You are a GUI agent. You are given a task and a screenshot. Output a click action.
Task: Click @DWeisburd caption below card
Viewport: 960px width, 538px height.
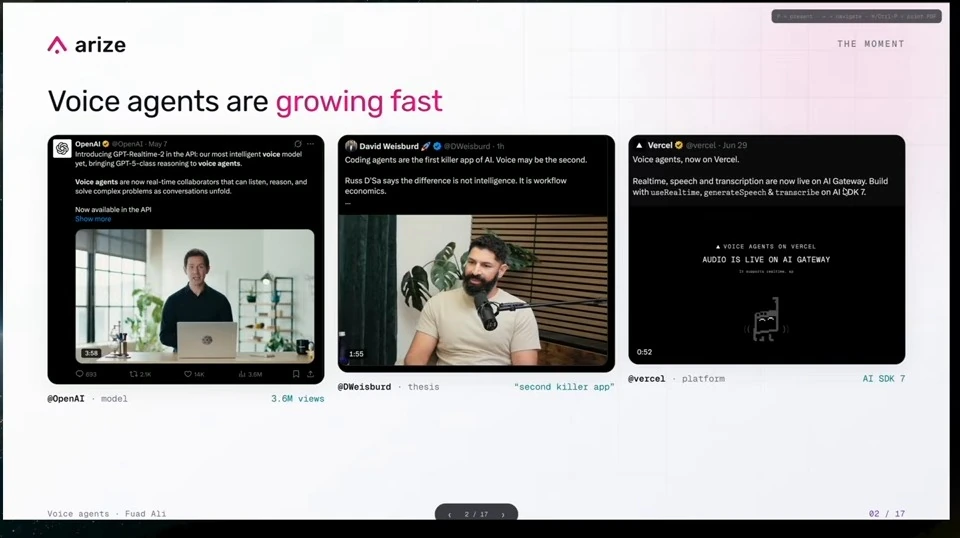point(364,387)
